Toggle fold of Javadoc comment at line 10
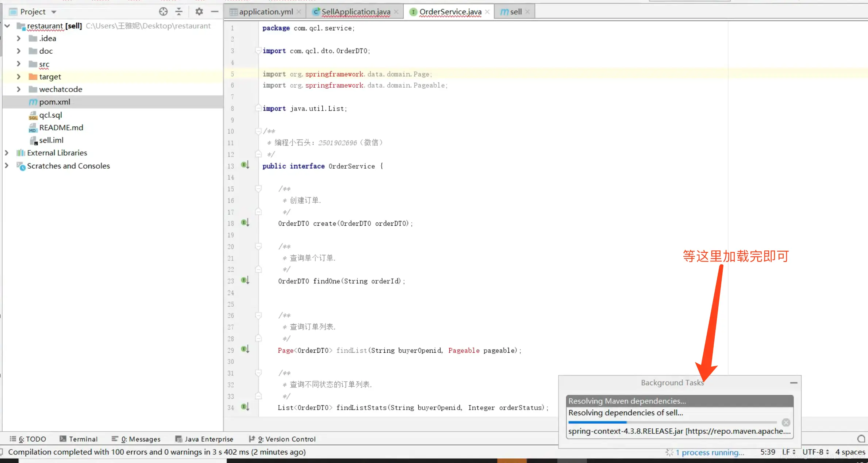 point(258,131)
